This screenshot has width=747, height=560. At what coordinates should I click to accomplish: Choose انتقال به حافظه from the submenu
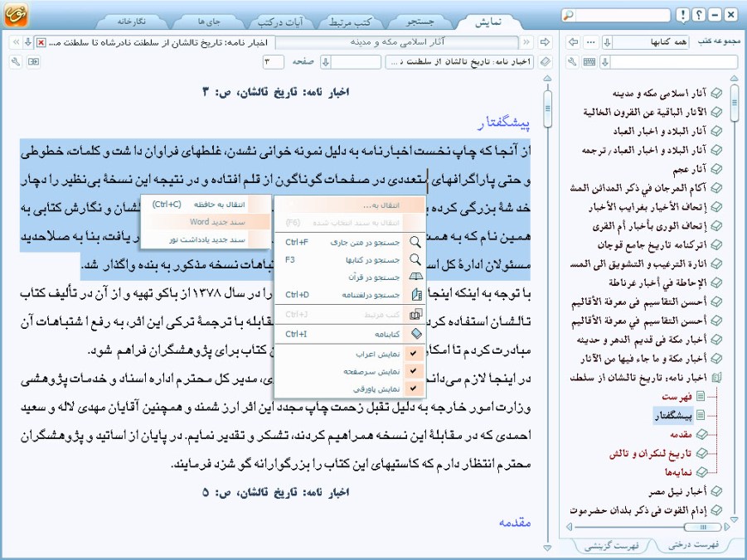206,205
